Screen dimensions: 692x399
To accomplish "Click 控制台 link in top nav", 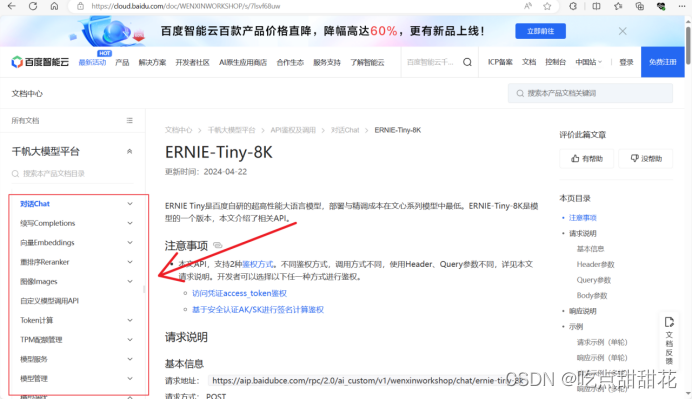I will click(556, 62).
